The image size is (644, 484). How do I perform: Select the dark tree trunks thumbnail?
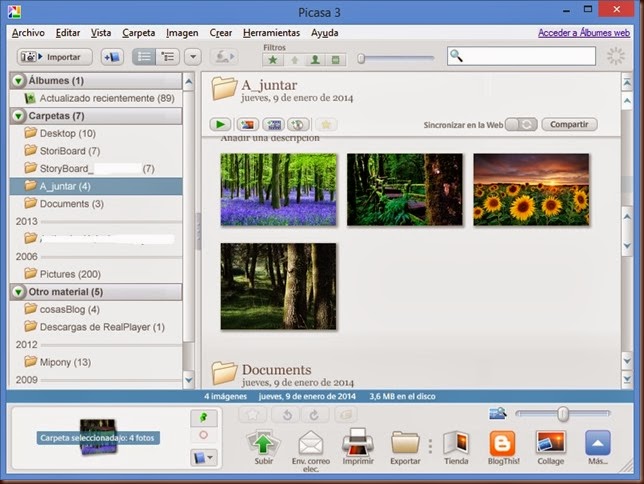[x=278, y=286]
